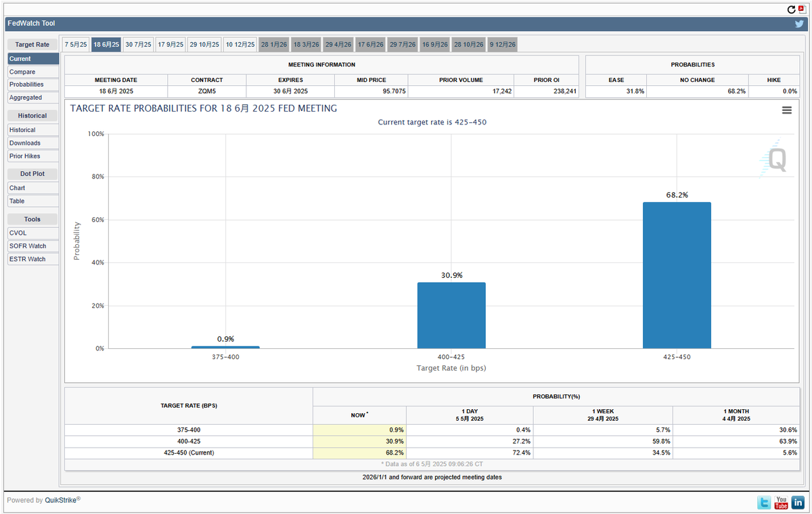Open the YouTube icon in footer
The height and width of the screenshot is (514, 812).
coord(781,503)
